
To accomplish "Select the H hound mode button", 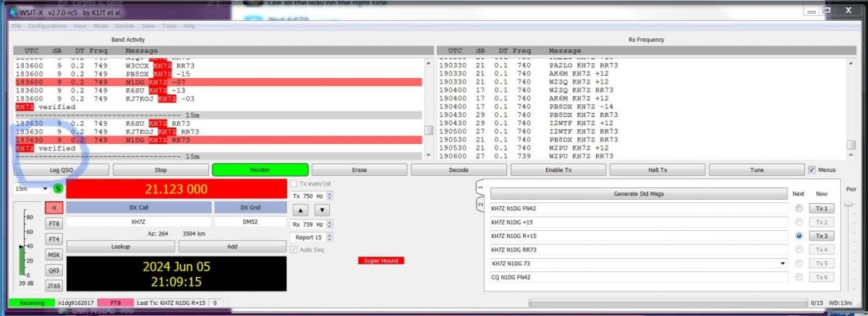I will [x=54, y=208].
